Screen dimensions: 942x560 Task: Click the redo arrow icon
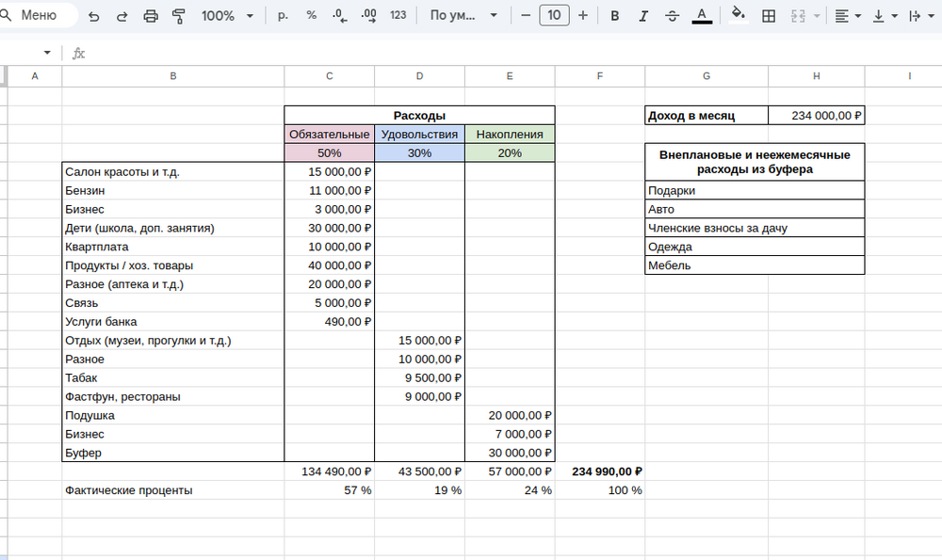122,16
